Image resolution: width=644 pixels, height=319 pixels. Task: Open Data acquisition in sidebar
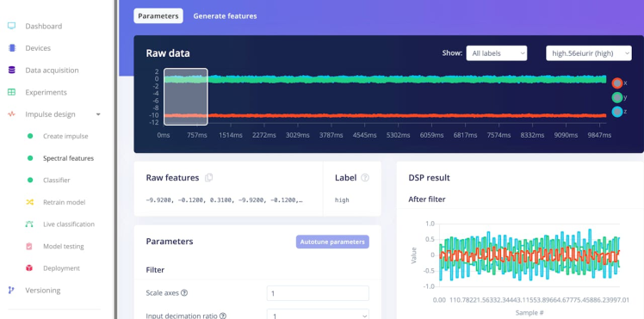click(x=52, y=71)
